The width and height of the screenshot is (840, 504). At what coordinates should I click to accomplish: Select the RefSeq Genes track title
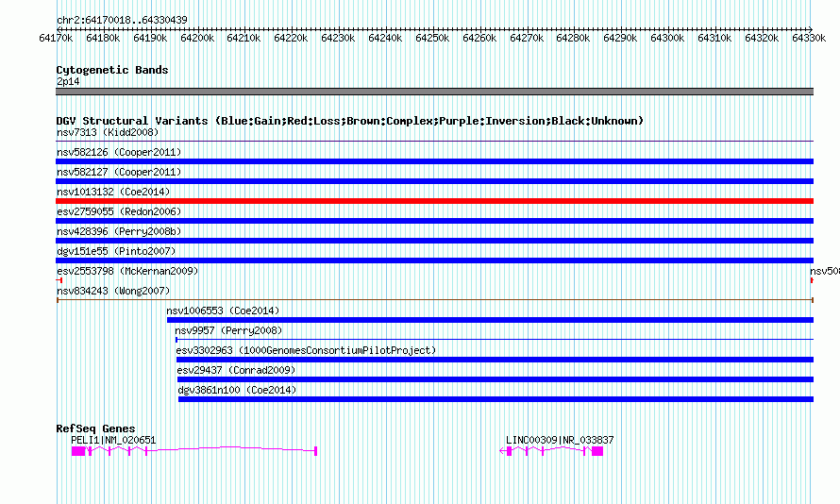[96, 428]
